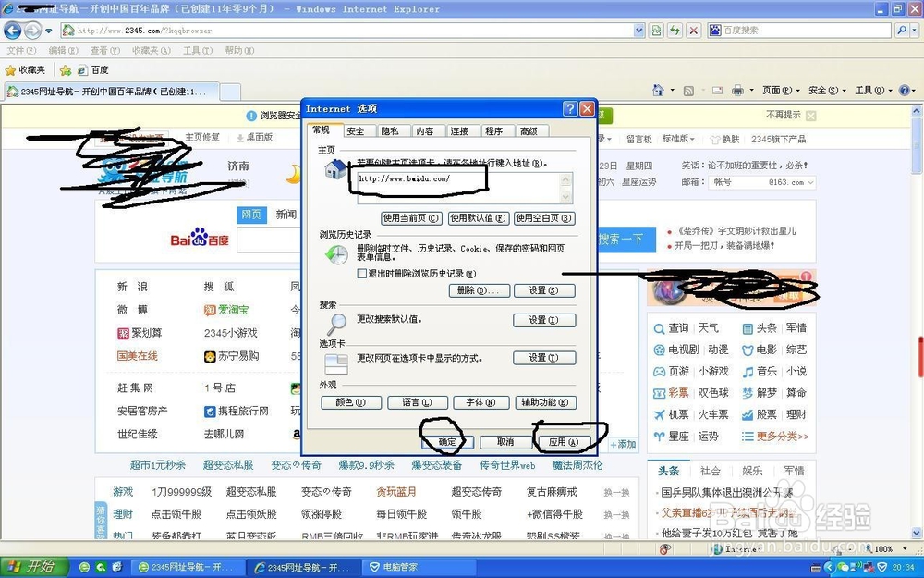Screen dimensions: 924x578
Task: Click the add-to-favorites star icon
Action: (x=66, y=70)
